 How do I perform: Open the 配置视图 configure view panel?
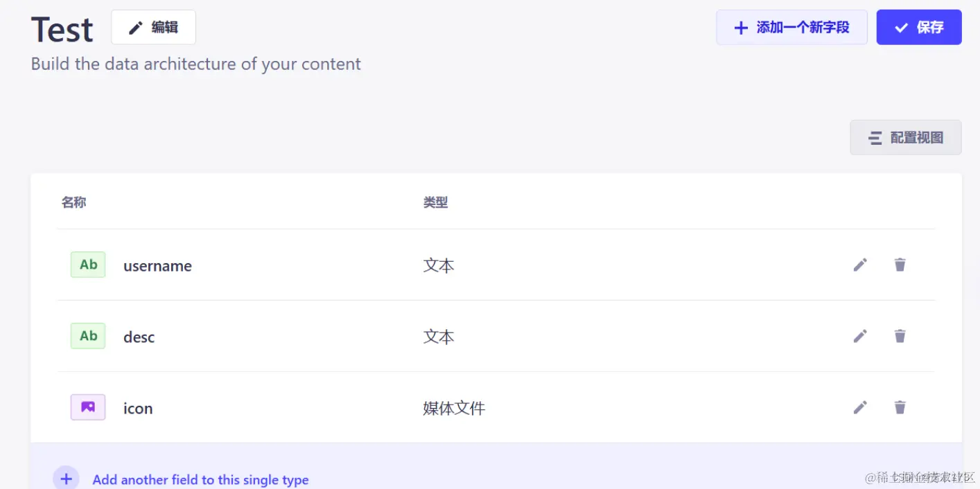coord(906,137)
